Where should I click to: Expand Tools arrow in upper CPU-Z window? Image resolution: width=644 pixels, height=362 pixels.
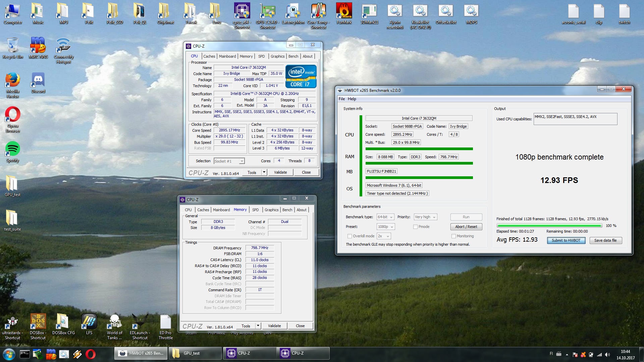(x=264, y=172)
